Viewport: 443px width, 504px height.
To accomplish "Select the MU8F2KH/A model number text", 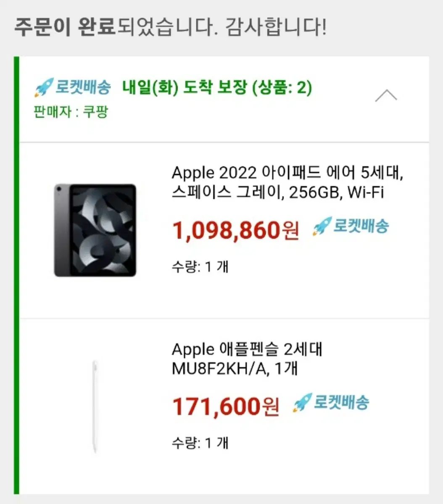I will pyautogui.click(x=219, y=369).
